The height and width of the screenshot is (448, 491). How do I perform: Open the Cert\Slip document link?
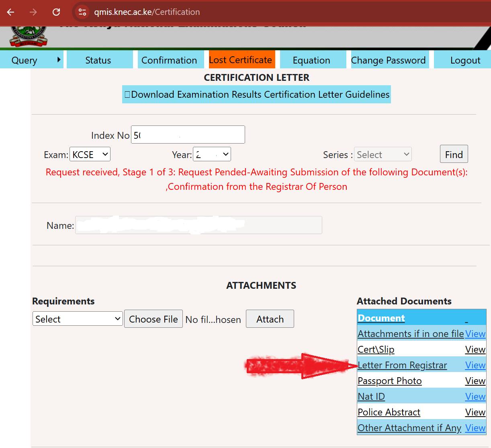pos(376,349)
